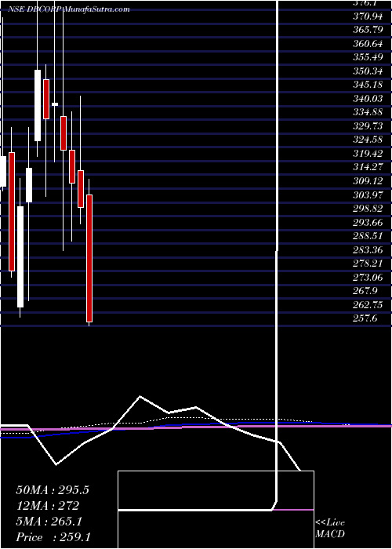Click inside the Live MACD box
The image size is (392, 549).
[216, 510]
